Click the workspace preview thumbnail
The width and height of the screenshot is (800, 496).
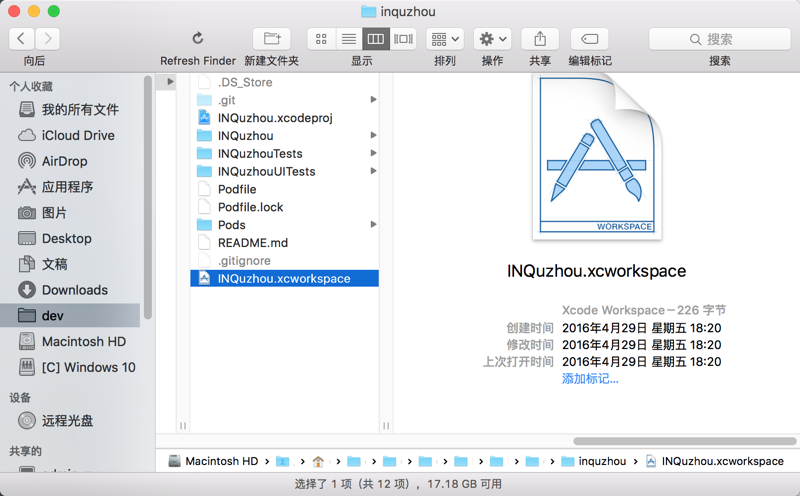point(597,157)
